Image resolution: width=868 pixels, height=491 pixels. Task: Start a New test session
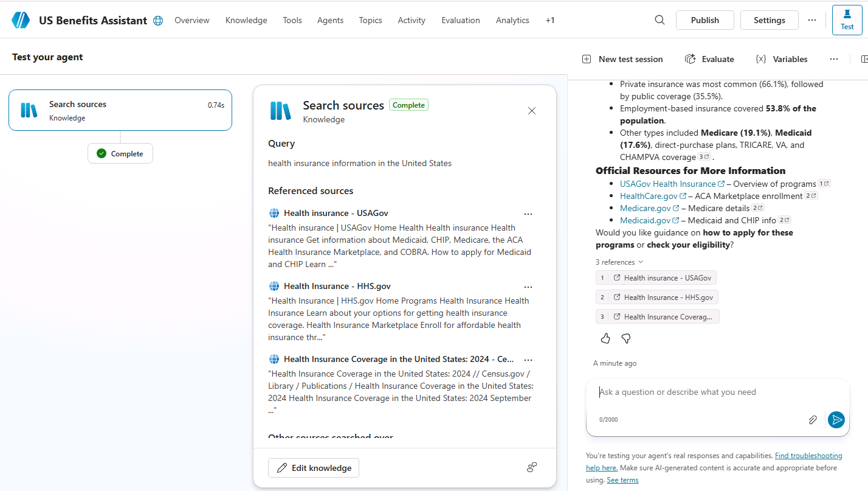coord(622,59)
